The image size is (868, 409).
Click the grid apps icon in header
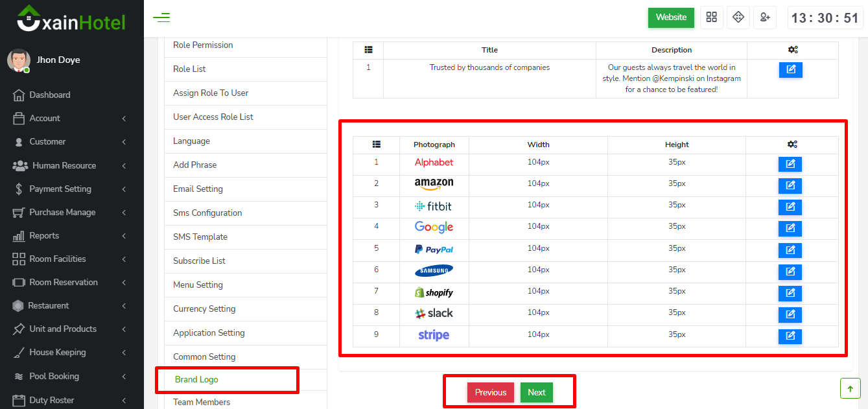pos(712,18)
